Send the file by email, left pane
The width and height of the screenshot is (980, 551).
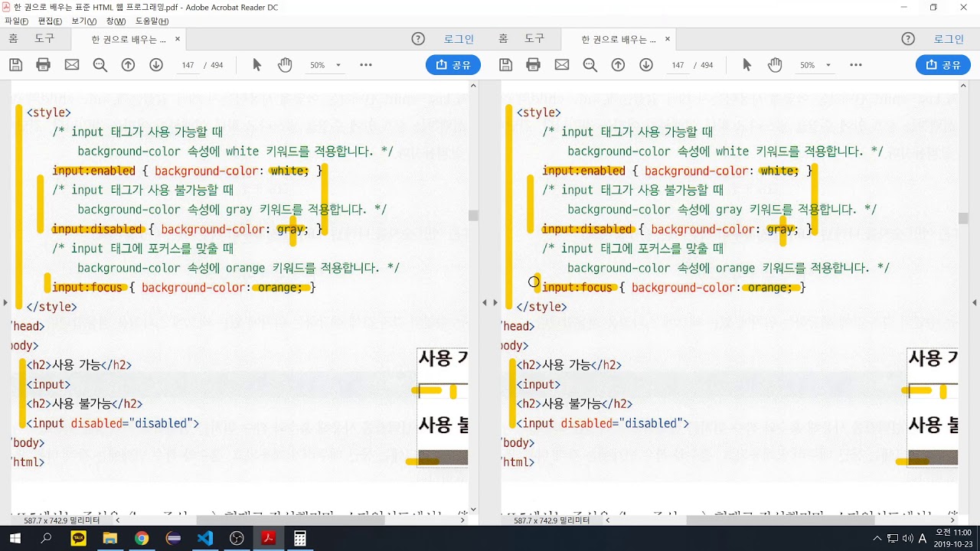pos(72,65)
